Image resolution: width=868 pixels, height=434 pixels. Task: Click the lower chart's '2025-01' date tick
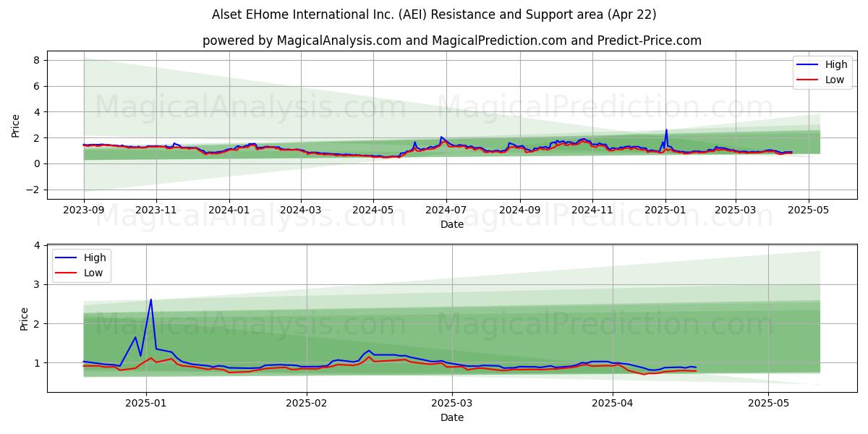(x=146, y=403)
